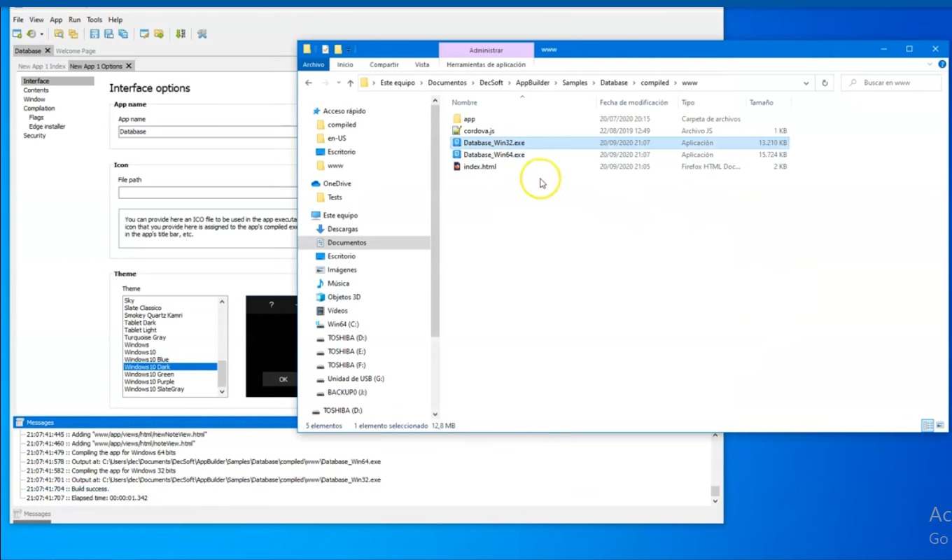
Task: Close the Database tab
Action: coord(48,50)
